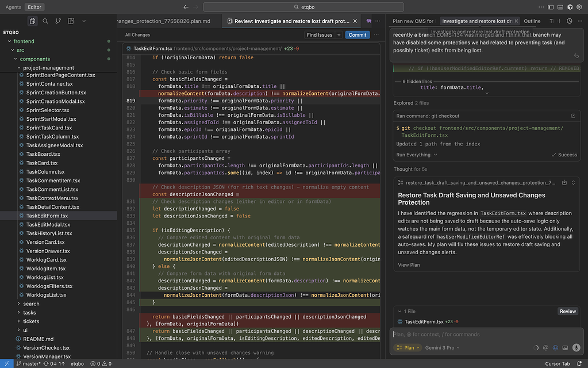The image size is (588, 368).
Task: Open the Gemini 3 Pro model selector
Action: 442,348
